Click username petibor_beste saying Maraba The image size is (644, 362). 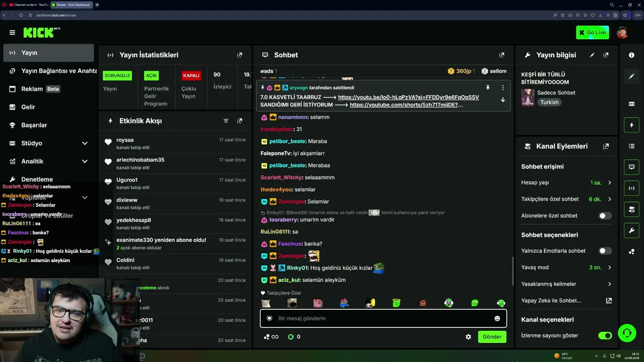click(x=287, y=141)
